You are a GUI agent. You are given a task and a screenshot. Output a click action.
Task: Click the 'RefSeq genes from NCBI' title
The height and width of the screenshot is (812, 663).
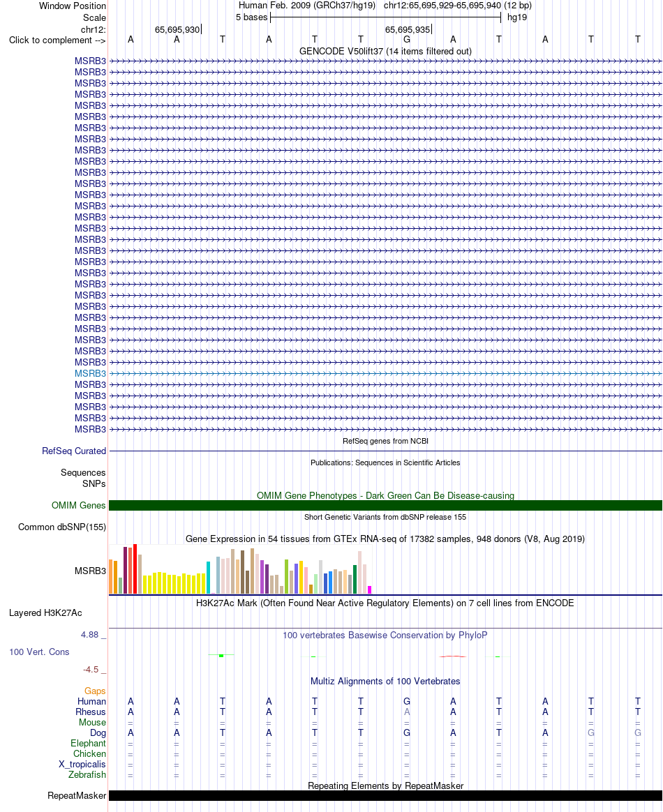click(x=385, y=441)
